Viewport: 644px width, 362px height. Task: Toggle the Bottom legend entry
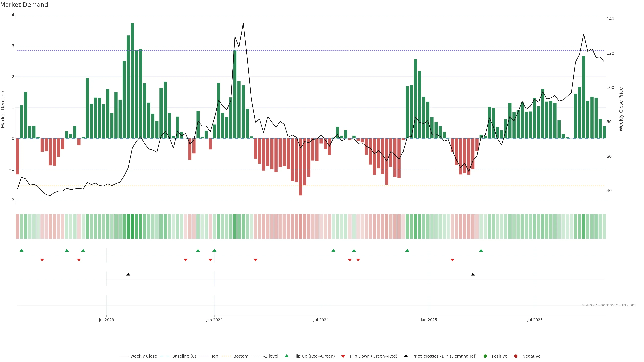tap(240, 356)
